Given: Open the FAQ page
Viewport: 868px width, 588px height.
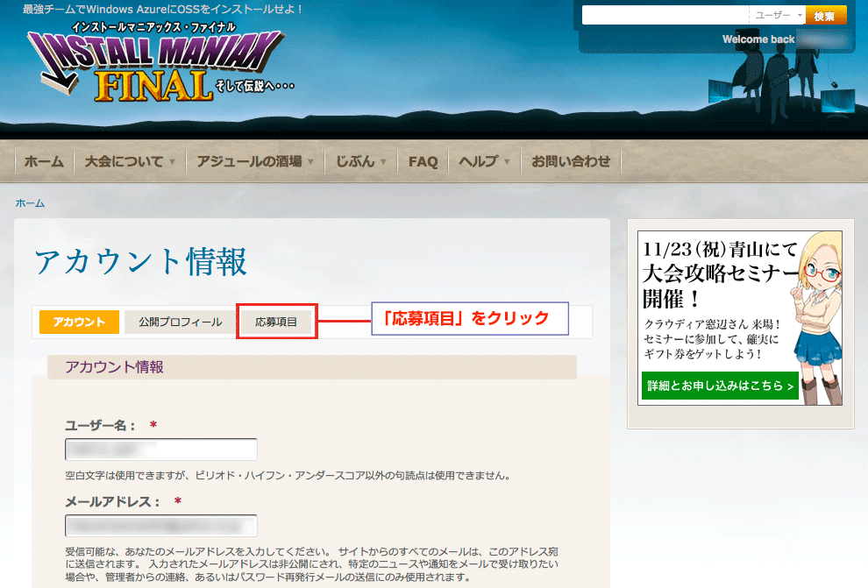Looking at the screenshot, I should 423,161.
